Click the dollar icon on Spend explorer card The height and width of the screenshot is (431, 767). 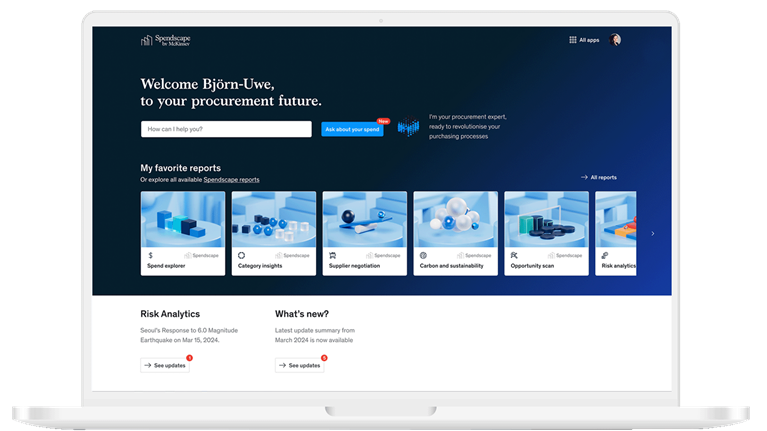150,255
